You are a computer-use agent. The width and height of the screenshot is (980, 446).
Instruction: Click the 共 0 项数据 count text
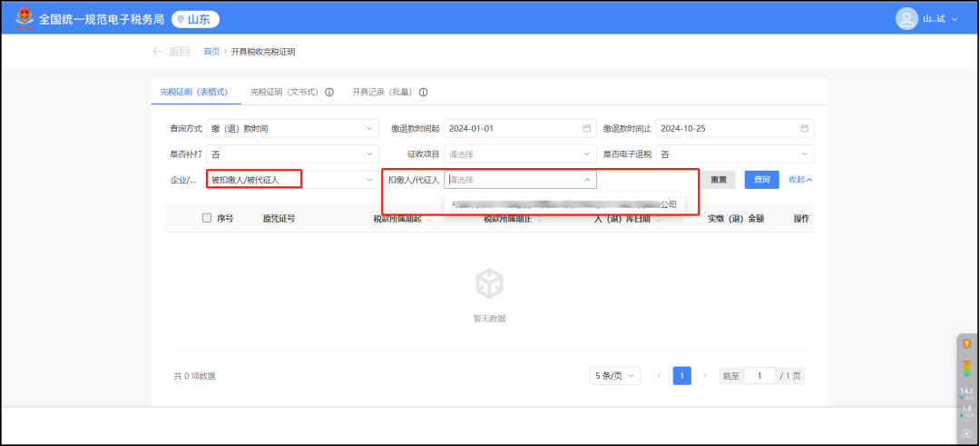point(194,376)
